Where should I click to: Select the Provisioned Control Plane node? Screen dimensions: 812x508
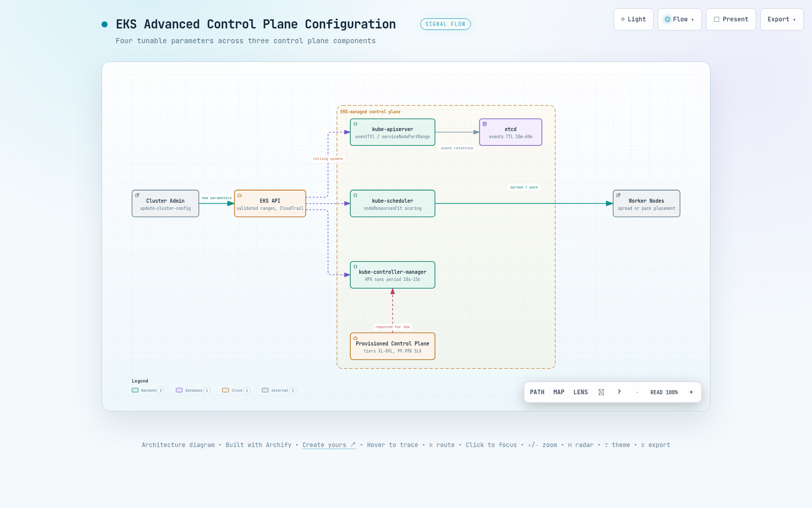click(392, 346)
